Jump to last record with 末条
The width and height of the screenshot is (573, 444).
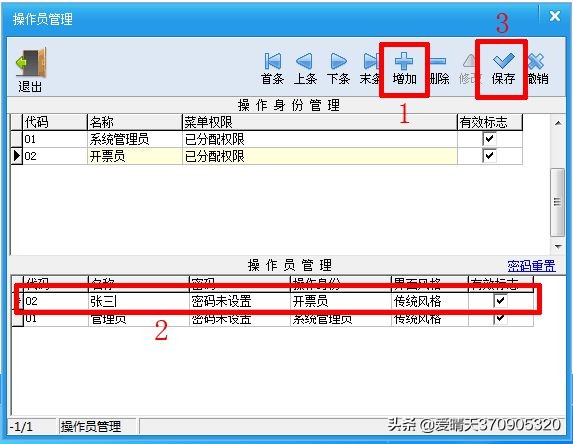click(370, 68)
